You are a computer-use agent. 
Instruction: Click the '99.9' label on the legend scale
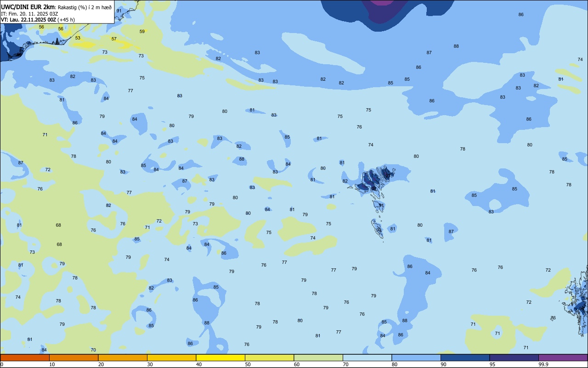click(543, 364)
